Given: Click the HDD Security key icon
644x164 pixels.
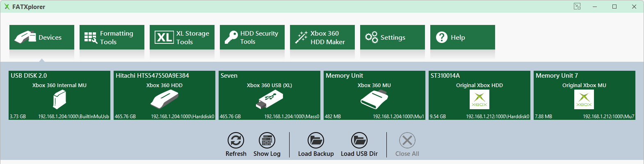Looking at the screenshot, I should coord(231,38).
